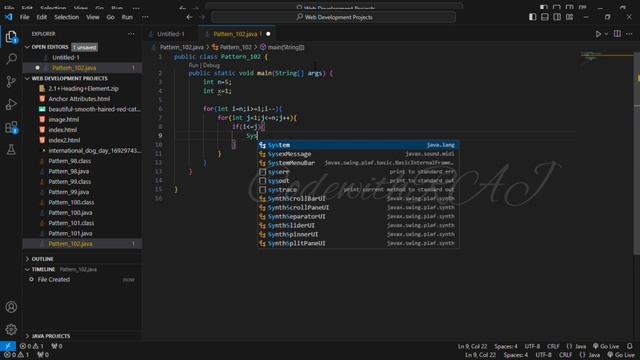
Task: Go forward with navigation arrow
Action: pos(202,17)
